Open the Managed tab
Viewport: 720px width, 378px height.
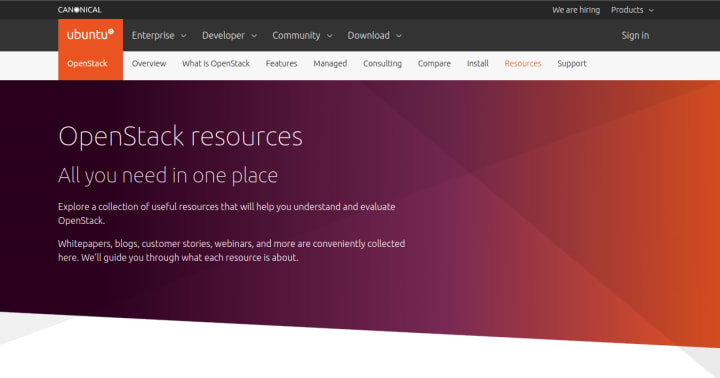pos(330,63)
